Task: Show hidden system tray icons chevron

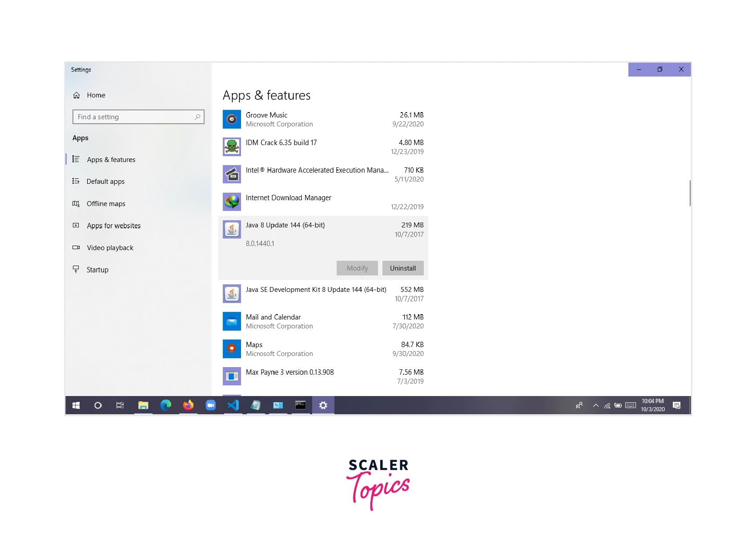Action: tap(595, 405)
